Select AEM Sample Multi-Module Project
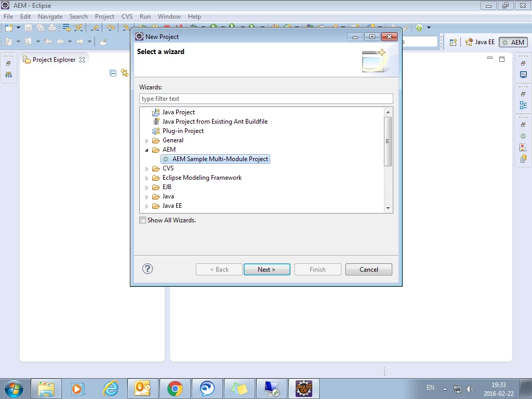The height and width of the screenshot is (399, 532). click(x=216, y=159)
